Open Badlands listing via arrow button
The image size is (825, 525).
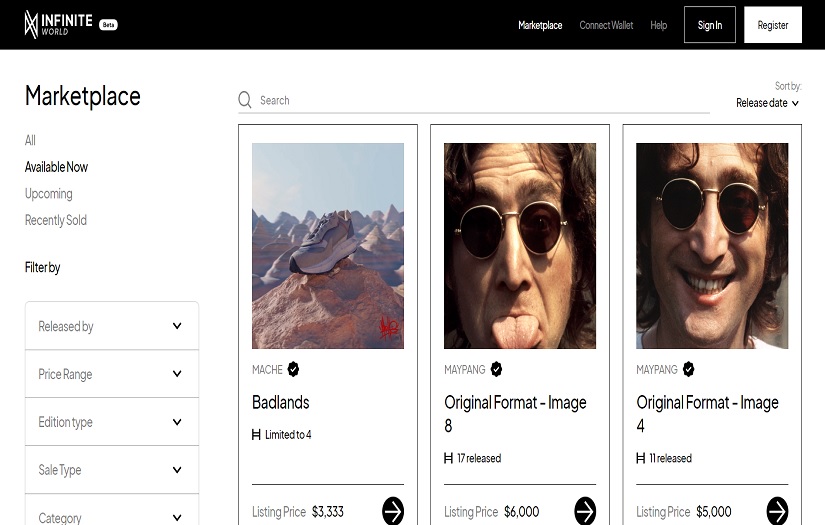point(393,511)
